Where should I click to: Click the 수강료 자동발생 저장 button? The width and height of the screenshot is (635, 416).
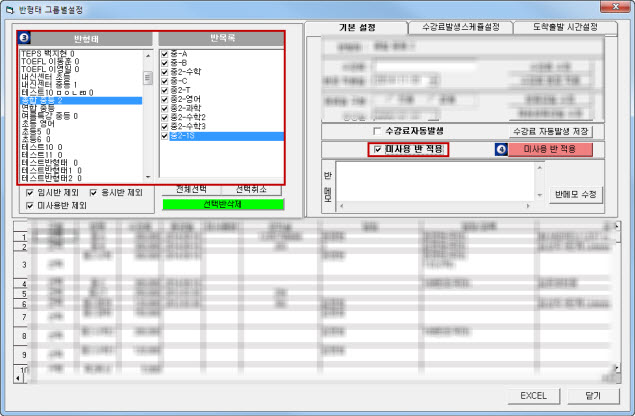coord(550,131)
